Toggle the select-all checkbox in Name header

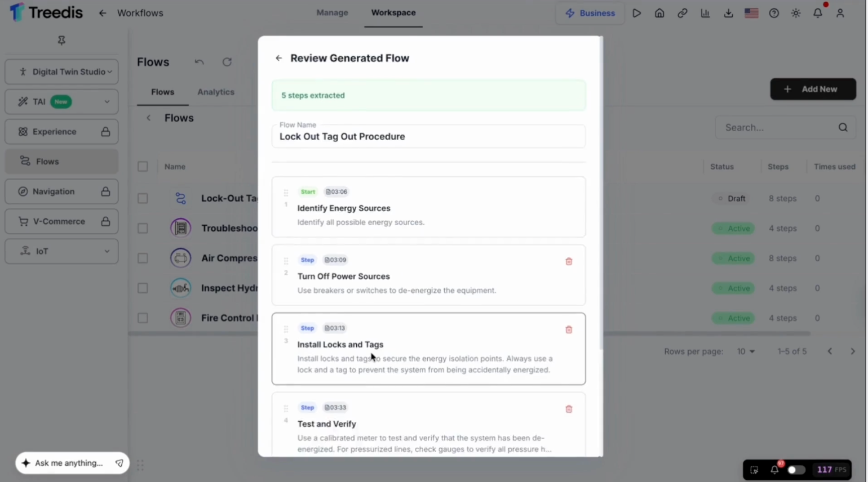tap(143, 167)
